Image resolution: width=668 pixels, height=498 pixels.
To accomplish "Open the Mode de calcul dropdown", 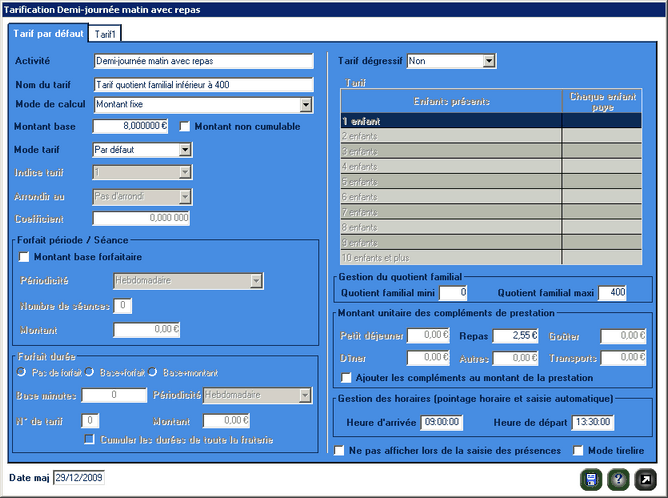I will 306,104.
